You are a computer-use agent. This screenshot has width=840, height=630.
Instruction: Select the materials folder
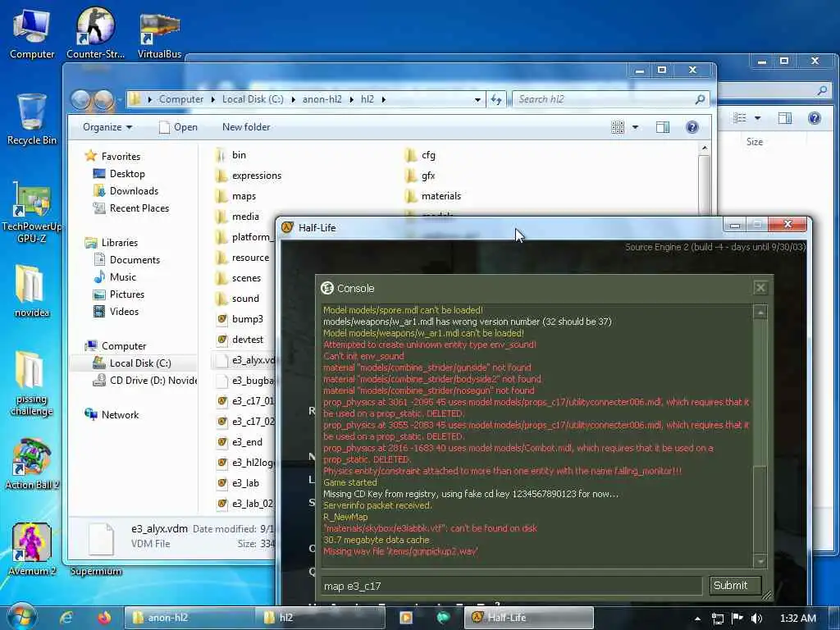coord(433,195)
